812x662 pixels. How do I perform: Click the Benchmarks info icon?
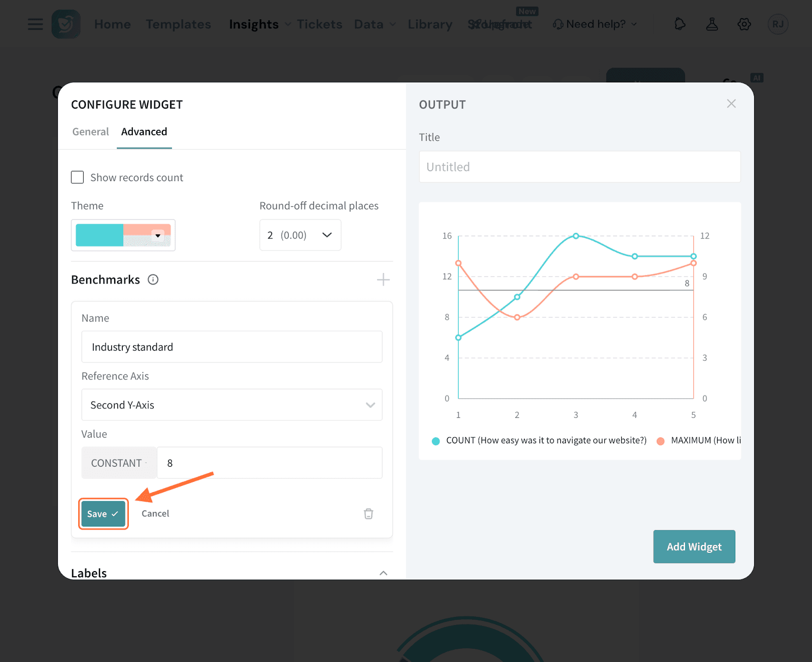(x=153, y=280)
